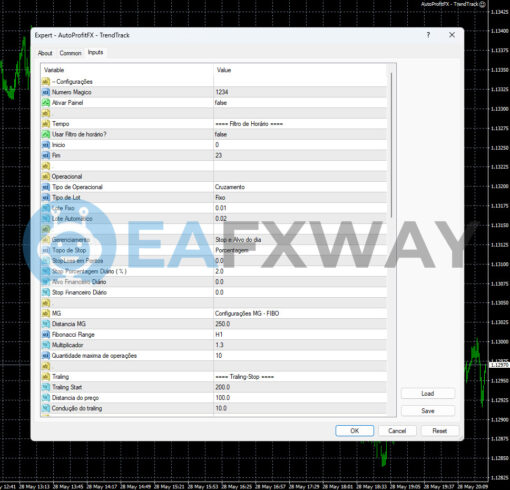The height and width of the screenshot is (490, 510).
Task: Open Tipo de Operacional Cruzamento dropdown
Action: (x=300, y=187)
